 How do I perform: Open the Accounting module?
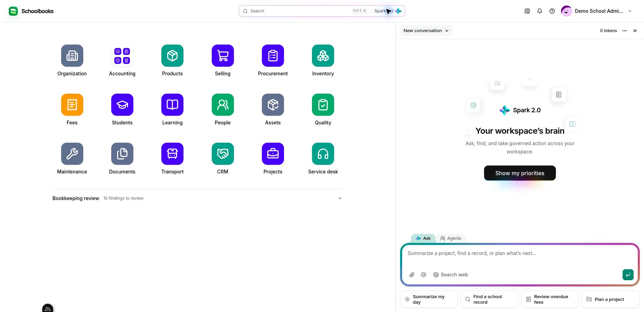122,56
